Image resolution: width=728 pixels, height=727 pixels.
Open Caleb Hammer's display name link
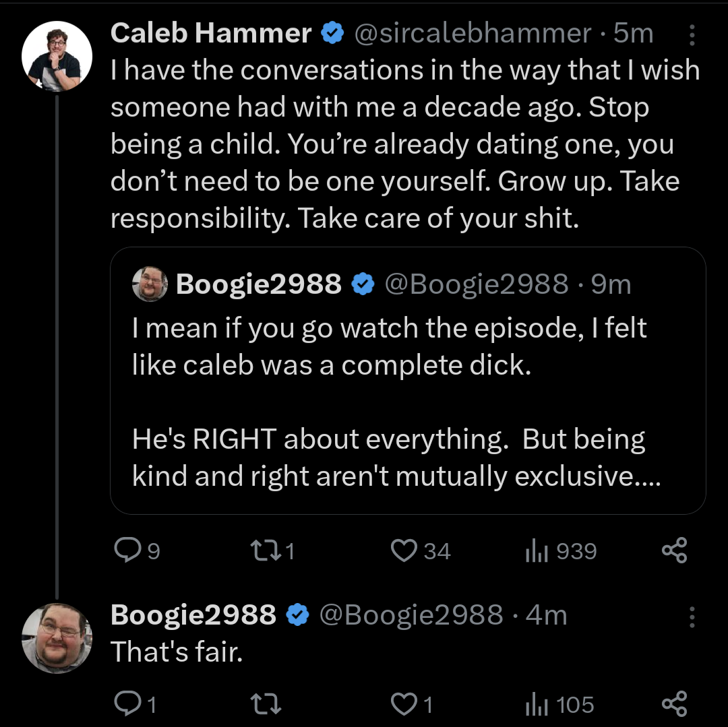tap(211, 34)
